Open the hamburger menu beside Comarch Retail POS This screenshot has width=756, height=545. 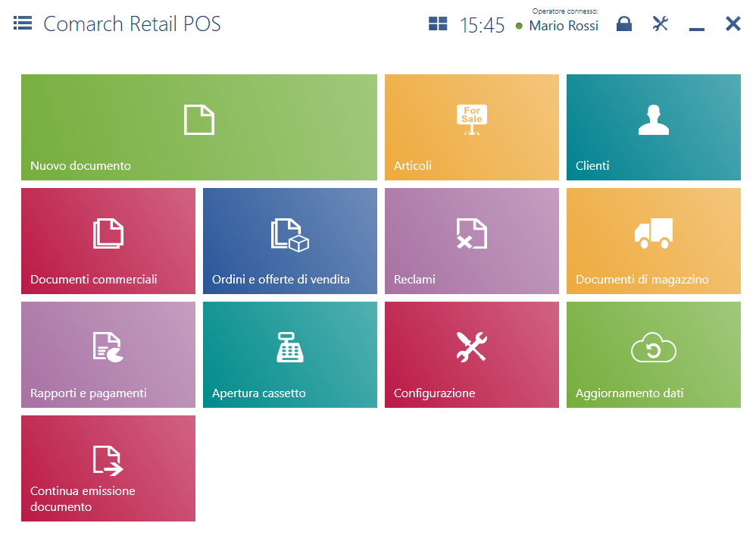(23, 23)
